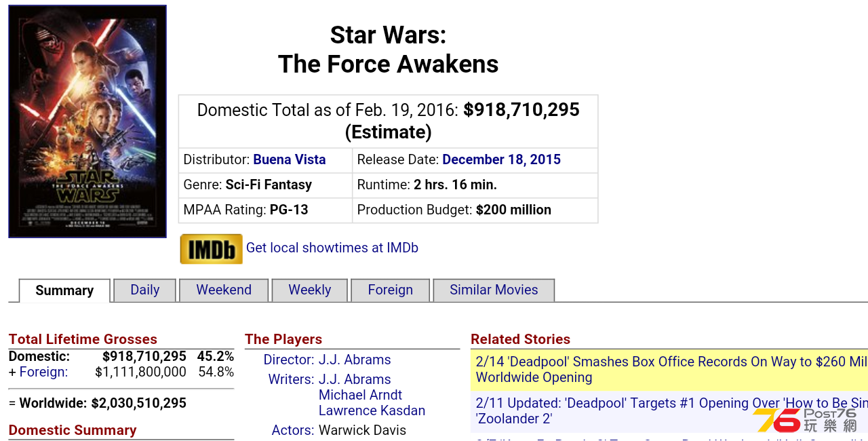The height and width of the screenshot is (441, 868).
Task: Open Get local showtimes at IMDb link
Action: pos(332,248)
